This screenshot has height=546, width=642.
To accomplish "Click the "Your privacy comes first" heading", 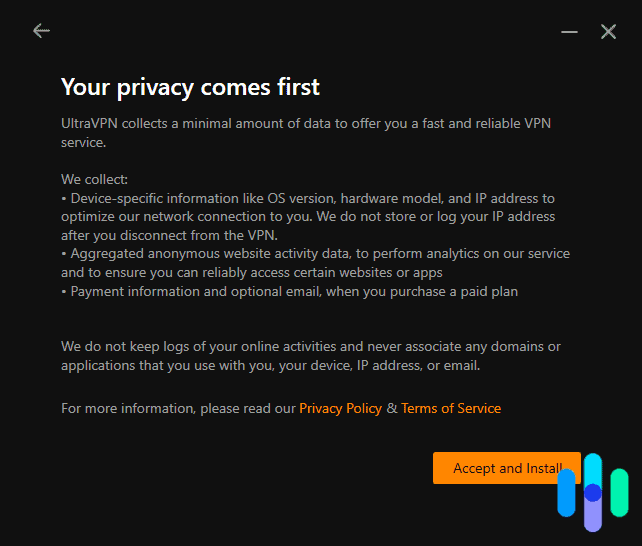I will pos(190,87).
